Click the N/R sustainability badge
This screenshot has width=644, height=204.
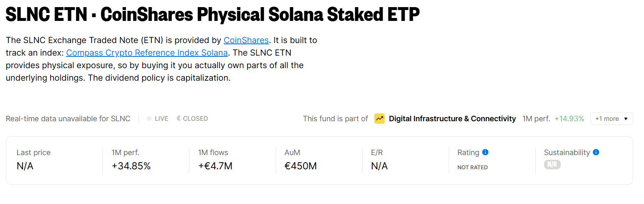tap(552, 165)
